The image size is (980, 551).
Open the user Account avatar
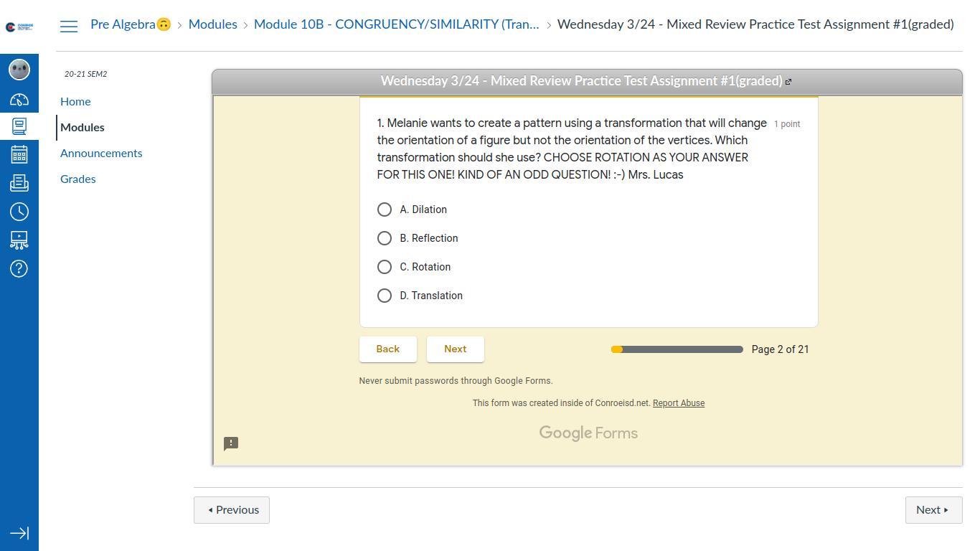point(19,70)
